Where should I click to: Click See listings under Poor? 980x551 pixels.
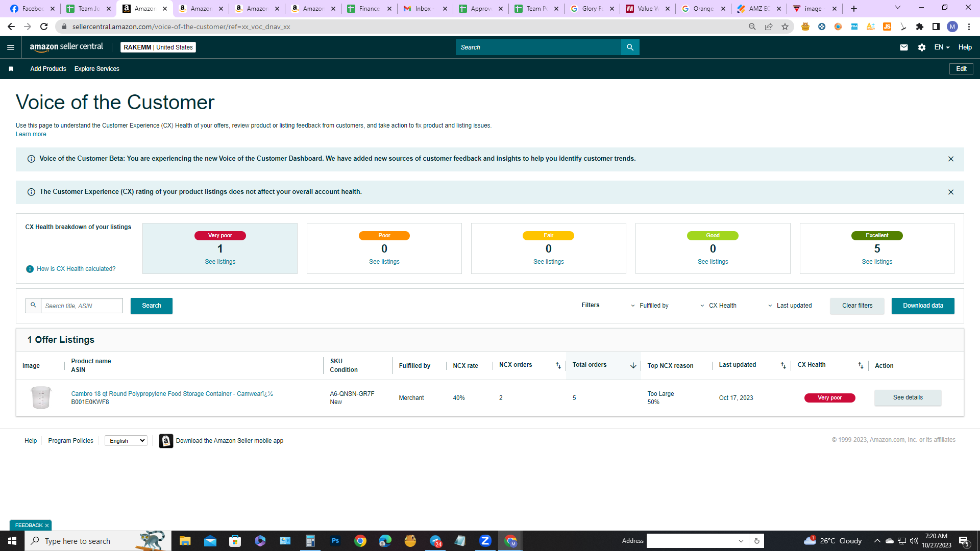pos(384,262)
